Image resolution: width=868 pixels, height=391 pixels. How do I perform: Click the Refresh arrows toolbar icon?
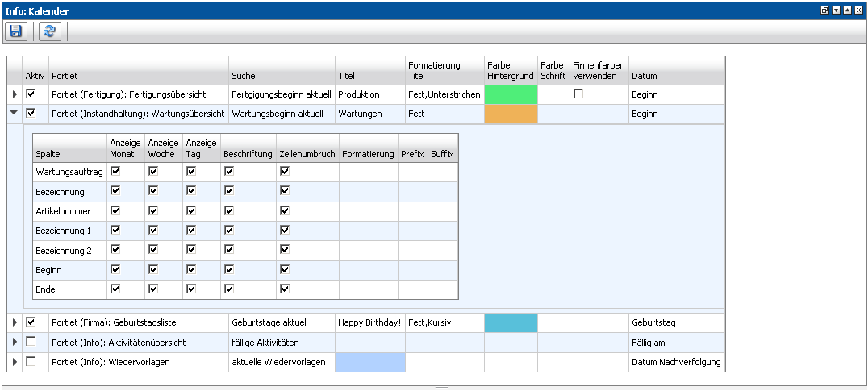[50, 31]
